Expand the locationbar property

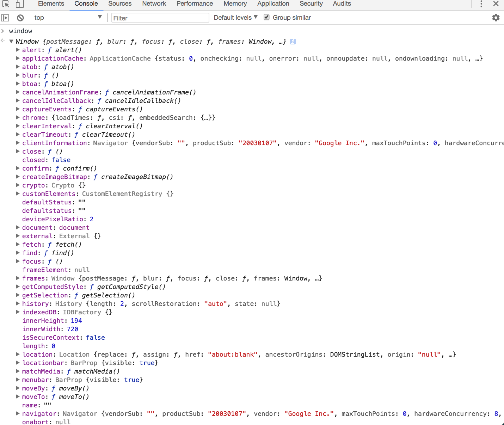click(x=18, y=363)
